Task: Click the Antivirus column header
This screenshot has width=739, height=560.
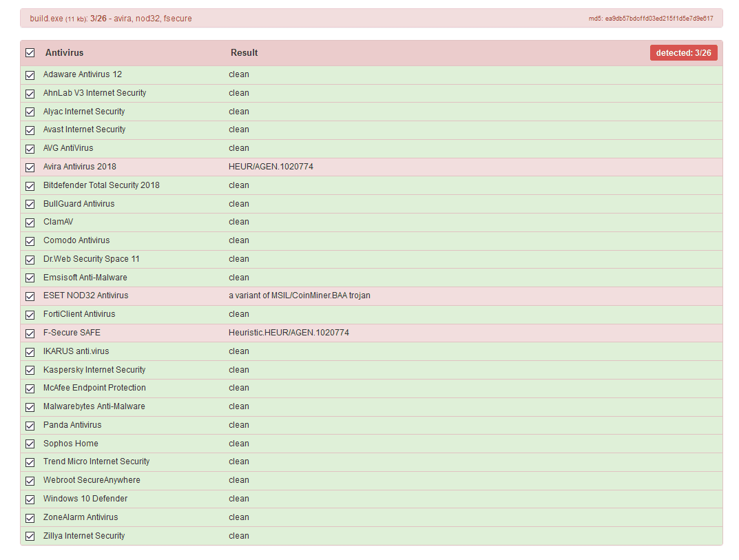Action: click(64, 53)
